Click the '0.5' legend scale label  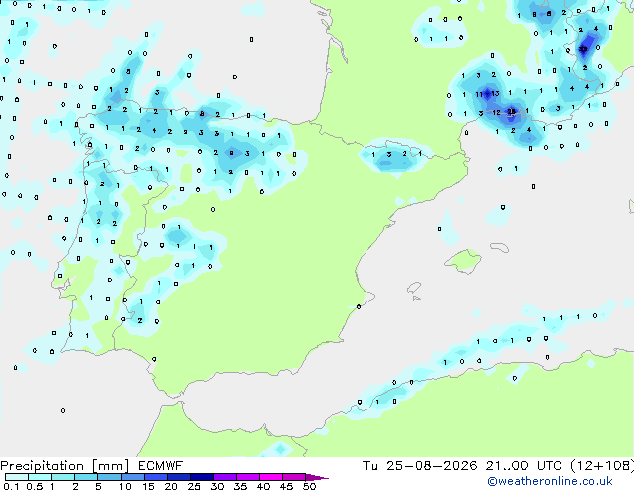[x=34, y=486]
